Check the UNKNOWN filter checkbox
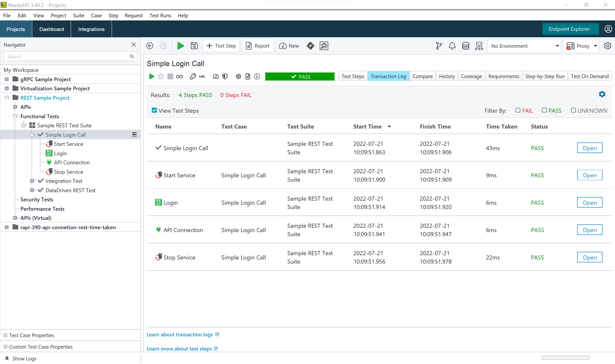The image size is (615, 364). (573, 110)
